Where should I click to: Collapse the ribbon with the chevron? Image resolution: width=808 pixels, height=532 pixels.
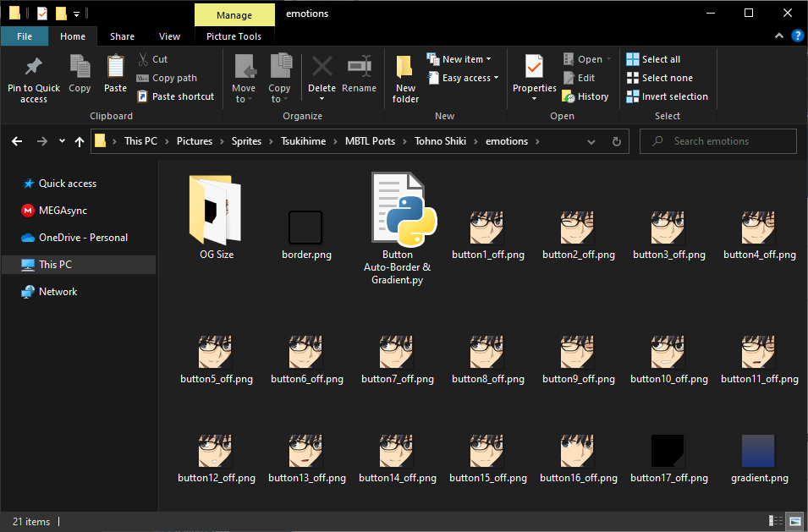click(x=779, y=36)
